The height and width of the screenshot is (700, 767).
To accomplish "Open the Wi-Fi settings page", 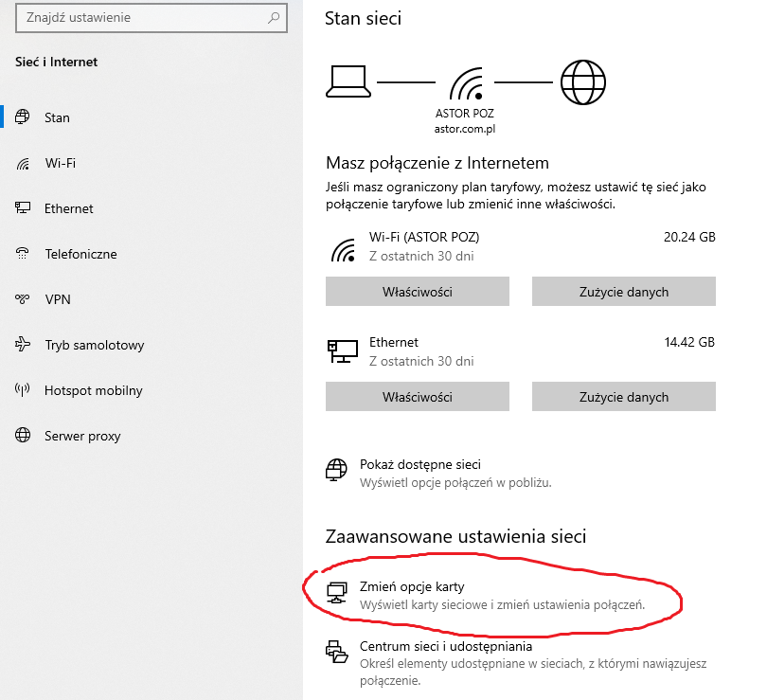I will (x=152, y=163).
